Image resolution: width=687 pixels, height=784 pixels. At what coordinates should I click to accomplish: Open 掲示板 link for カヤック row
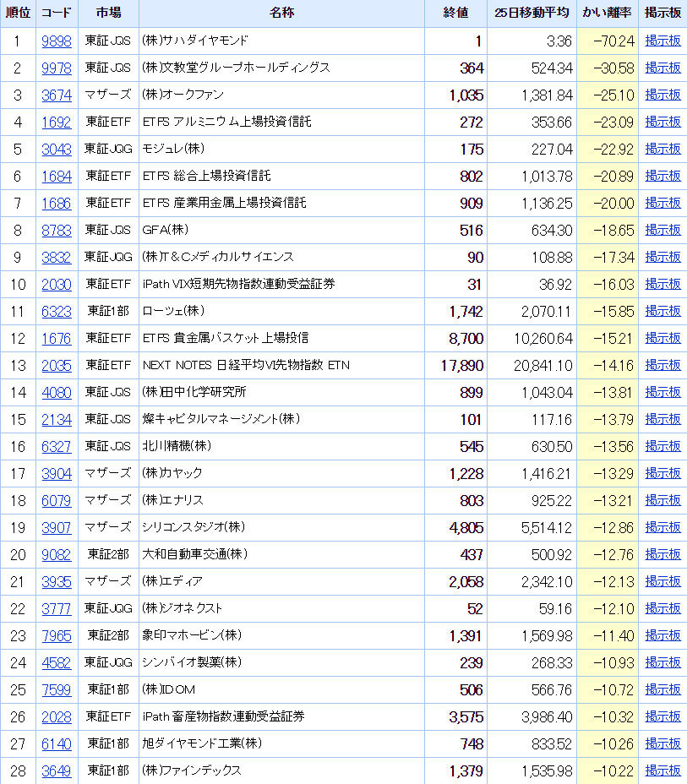click(x=663, y=473)
